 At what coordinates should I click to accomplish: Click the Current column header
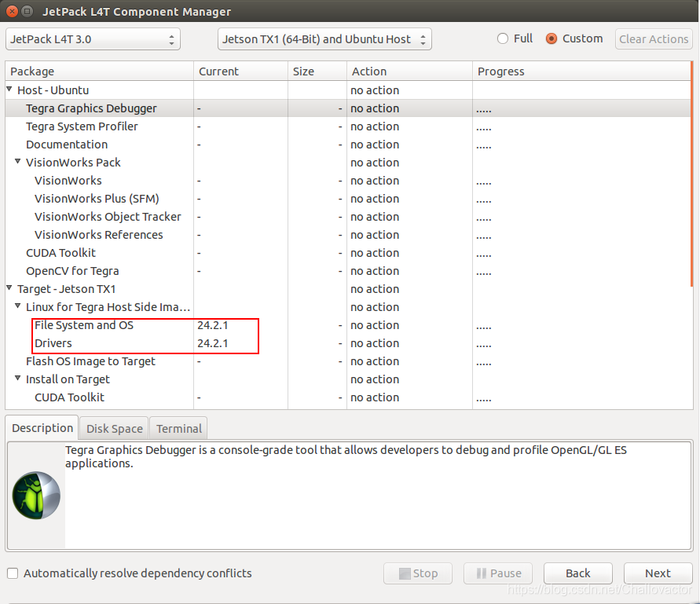[241, 71]
